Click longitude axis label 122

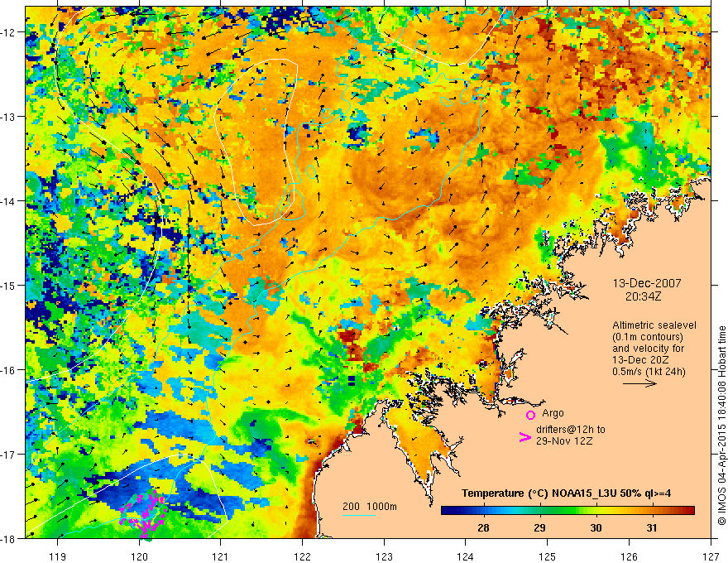302,556
